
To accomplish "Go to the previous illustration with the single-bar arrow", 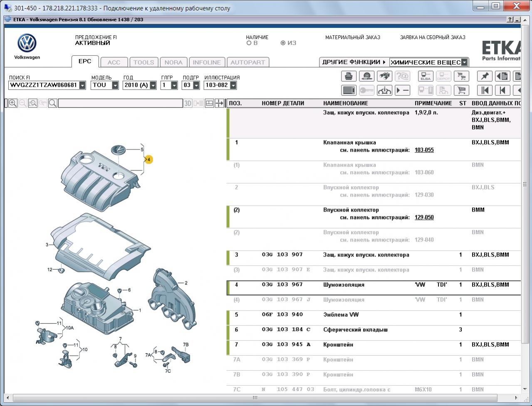I will [502, 90].
